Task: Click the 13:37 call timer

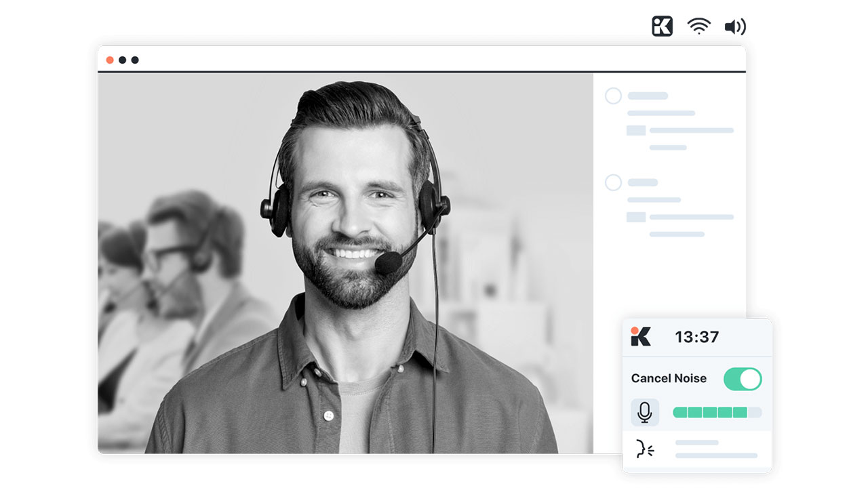Action: (696, 337)
